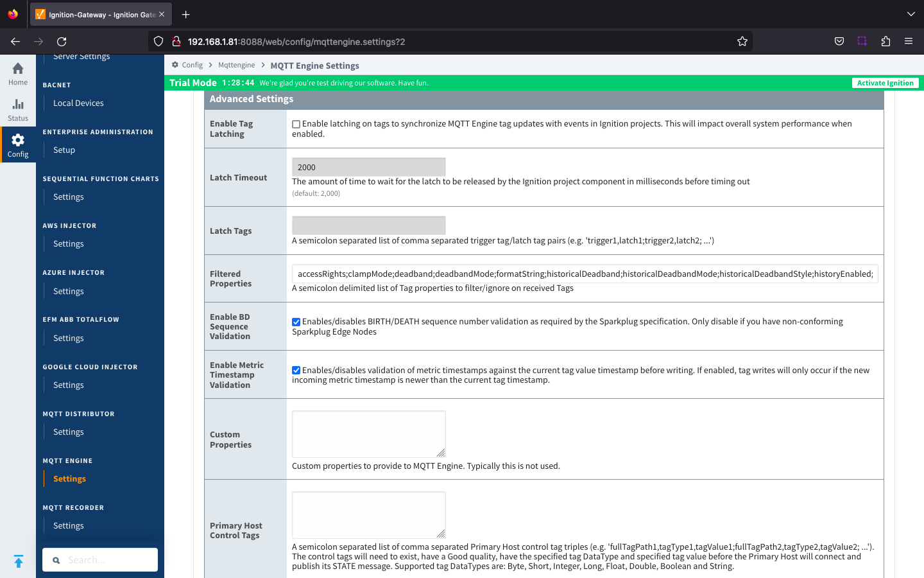
Task: Click the purple screenshot toolbar icon
Action: [x=862, y=41]
